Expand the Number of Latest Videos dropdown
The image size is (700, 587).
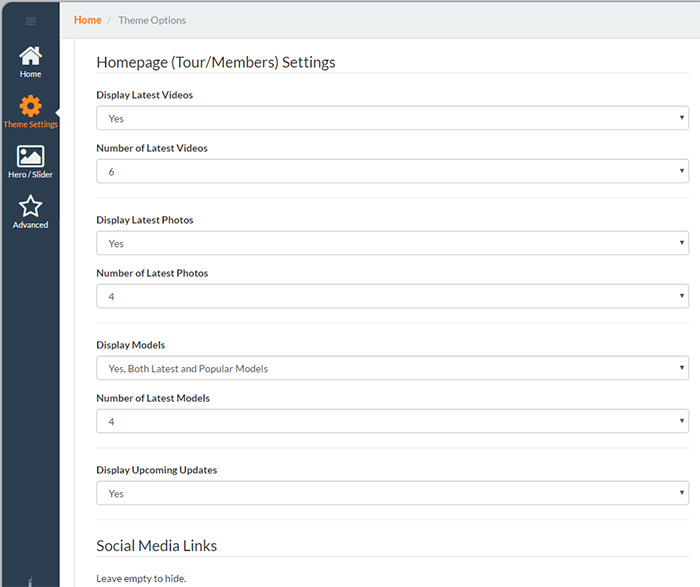click(392, 171)
